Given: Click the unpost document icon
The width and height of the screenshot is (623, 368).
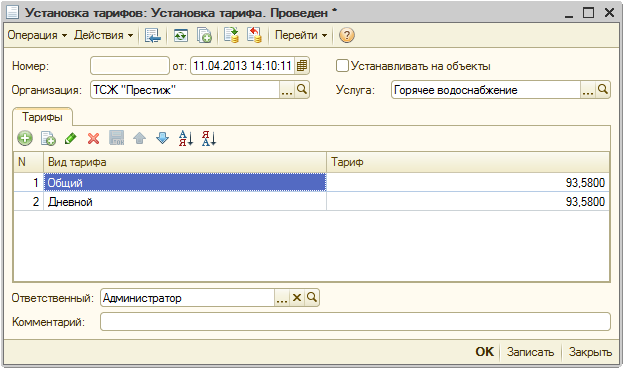Looking at the screenshot, I should coord(254,35).
